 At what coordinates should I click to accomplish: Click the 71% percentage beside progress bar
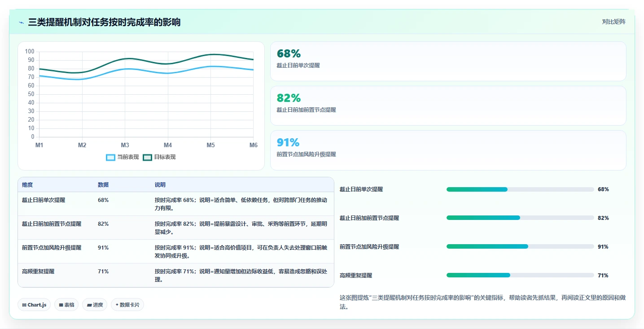coord(603,276)
